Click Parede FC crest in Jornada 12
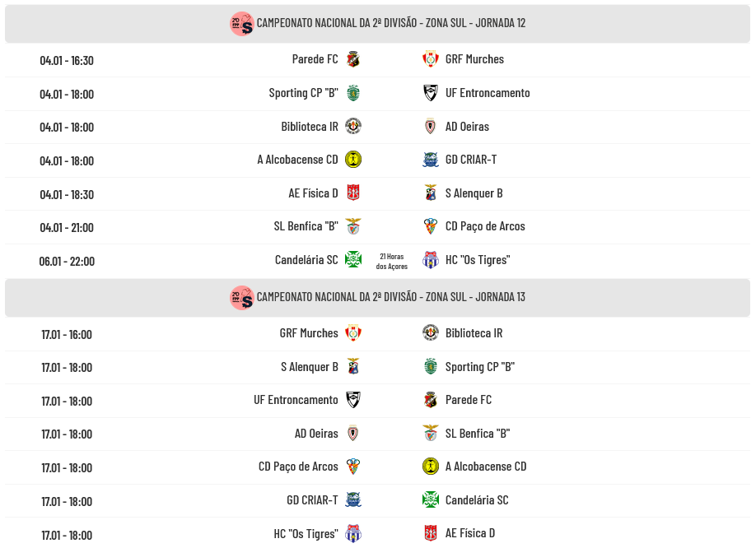Image resolution: width=756 pixels, height=548 pixels. coord(353,59)
